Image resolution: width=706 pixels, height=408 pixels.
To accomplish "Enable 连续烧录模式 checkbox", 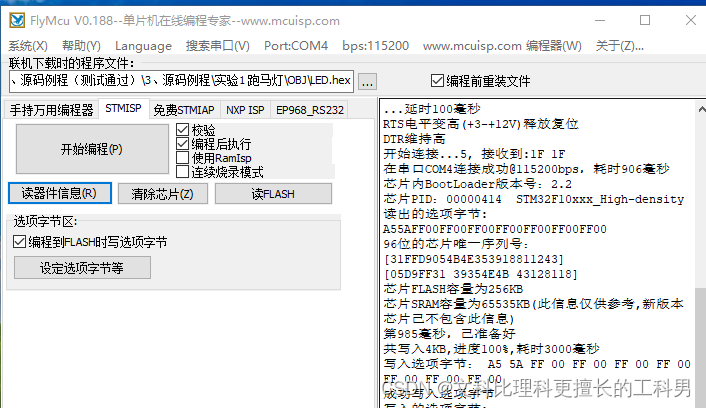I will (220, 172).
